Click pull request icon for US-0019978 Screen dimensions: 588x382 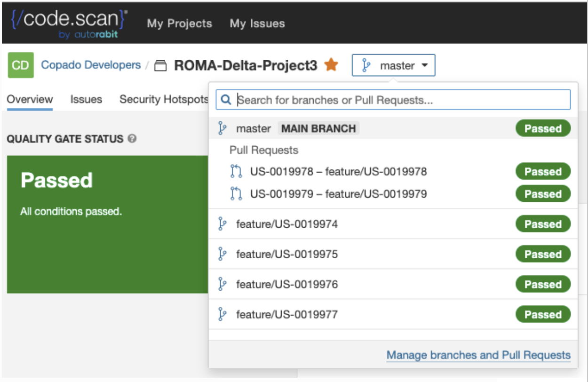click(236, 171)
